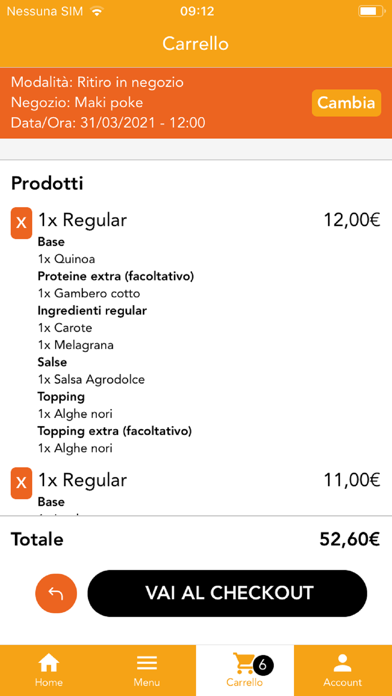Tap the battery icon in status bar
The height and width of the screenshot is (696, 392).
pyautogui.click(x=371, y=11)
